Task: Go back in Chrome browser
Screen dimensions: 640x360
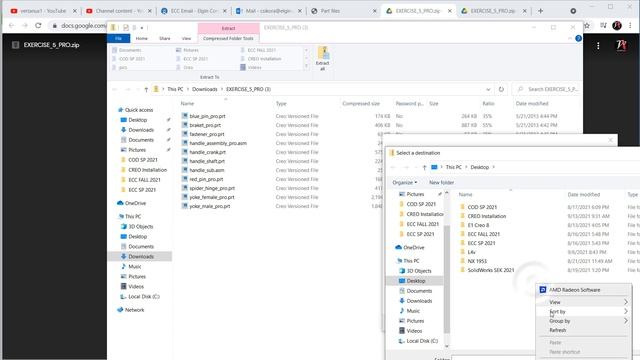Action: click(x=11, y=25)
